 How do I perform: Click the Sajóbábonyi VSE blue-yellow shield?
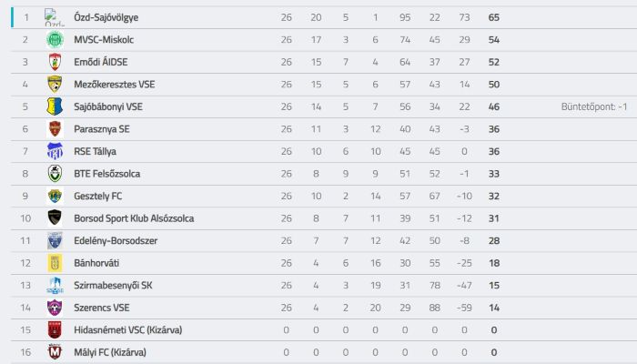55,106
